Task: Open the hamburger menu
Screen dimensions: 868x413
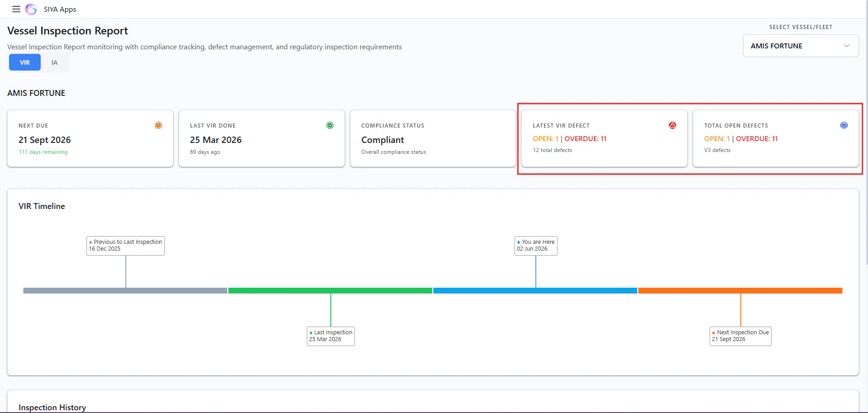Action: pyautogui.click(x=16, y=9)
